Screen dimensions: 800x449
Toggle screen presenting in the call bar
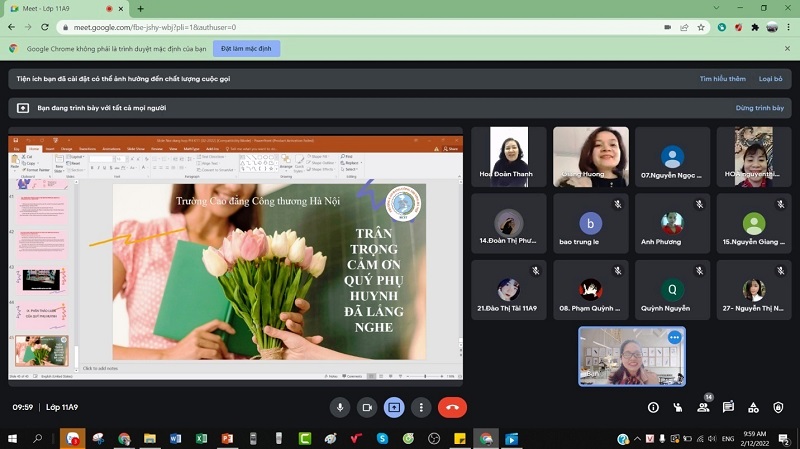coord(394,407)
